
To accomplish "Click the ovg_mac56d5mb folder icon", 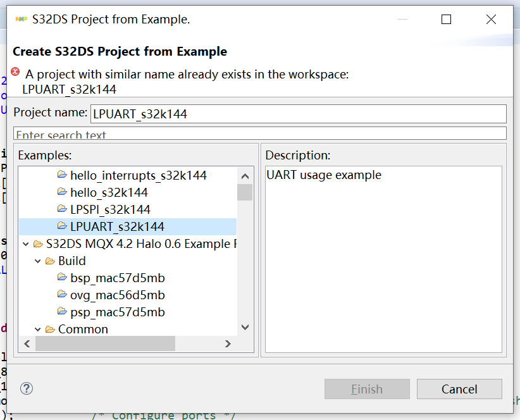I will (62, 294).
